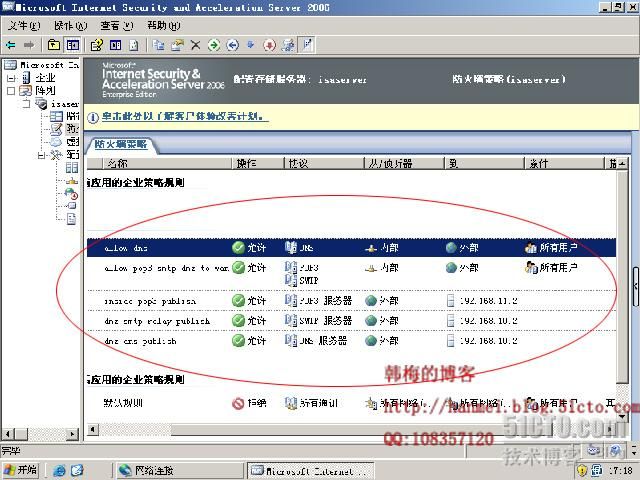Click the 从/侦听器 column header

404,164
